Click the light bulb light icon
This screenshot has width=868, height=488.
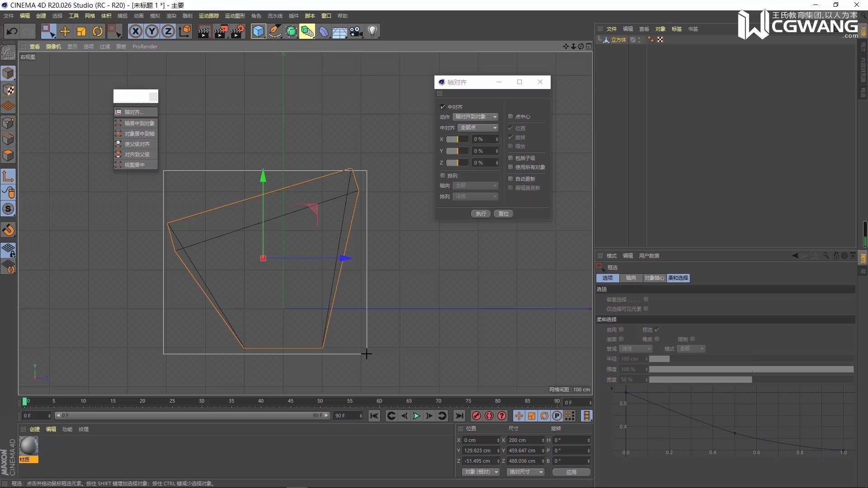(x=372, y=31)
